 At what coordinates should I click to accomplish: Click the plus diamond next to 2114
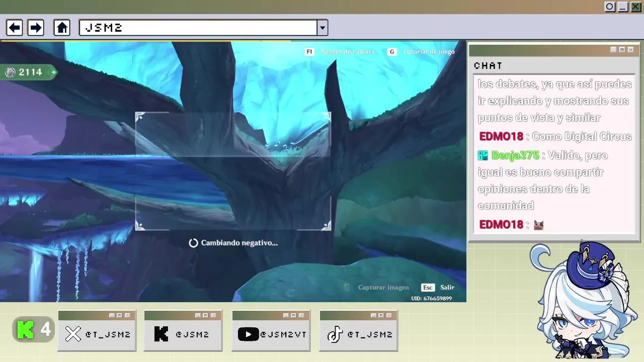[x=53, y=72]
